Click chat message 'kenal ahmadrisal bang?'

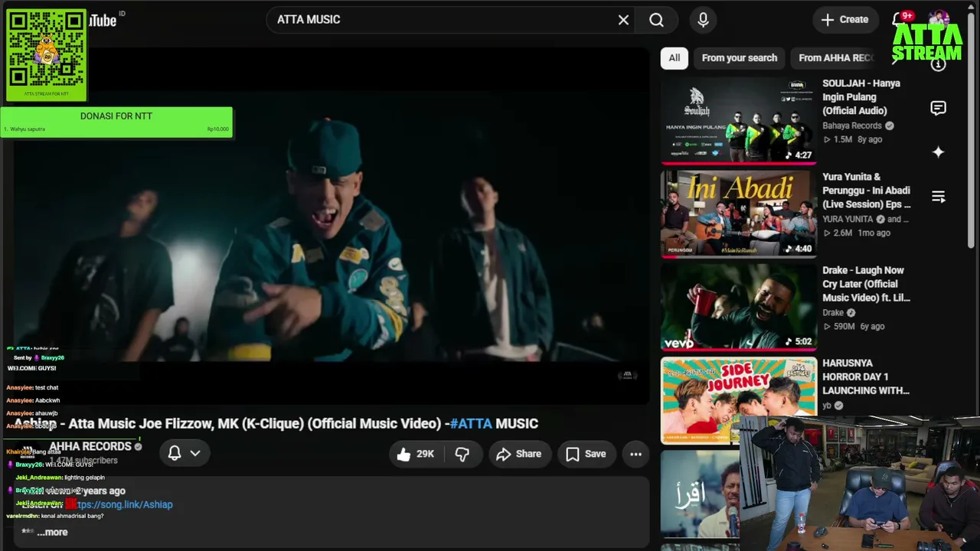[72, 517]
